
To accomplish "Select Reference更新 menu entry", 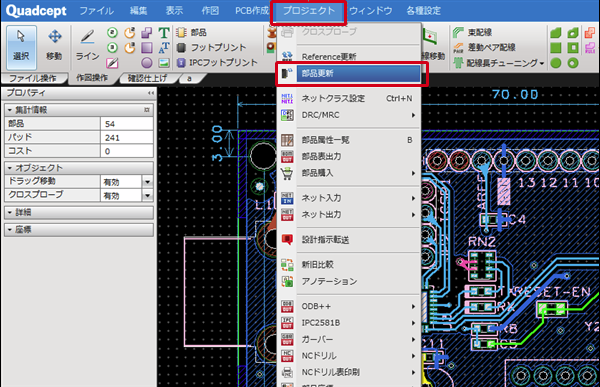I will (350, 57).
